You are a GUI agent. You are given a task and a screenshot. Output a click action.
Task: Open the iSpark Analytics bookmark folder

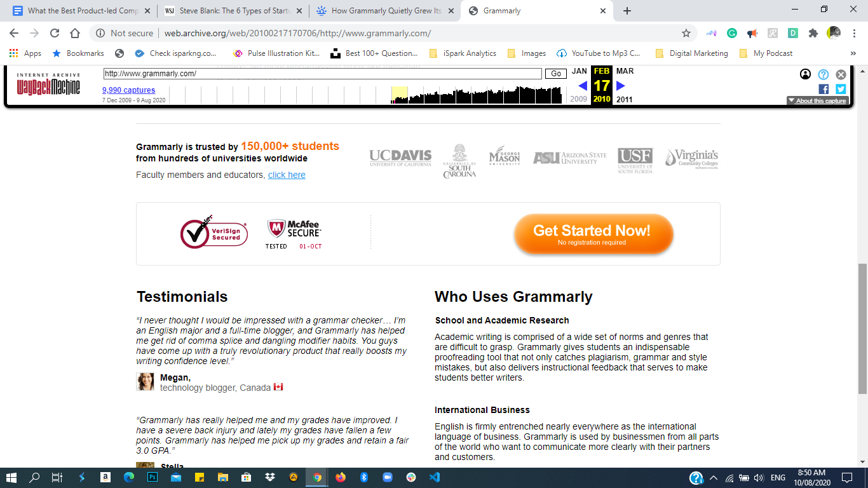(463, 53)
